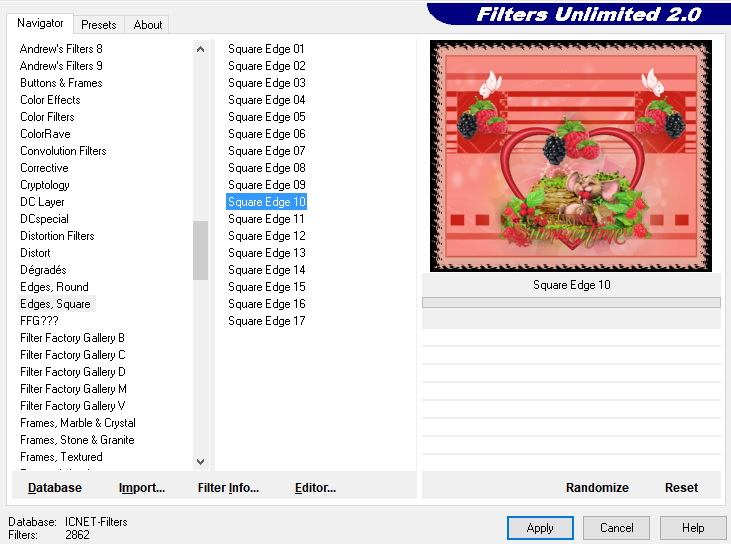Choose Edges, Round category

tap(54, 287)
